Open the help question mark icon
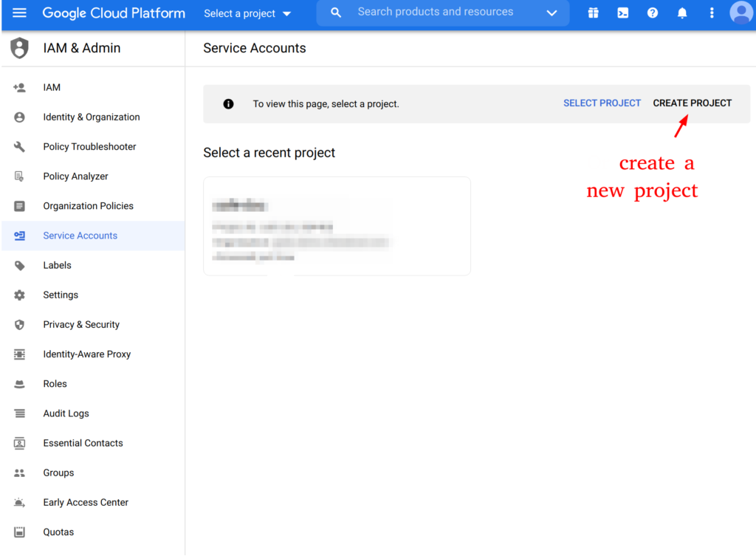Viewport: 756px width, 556px height. tap(653, 13)
